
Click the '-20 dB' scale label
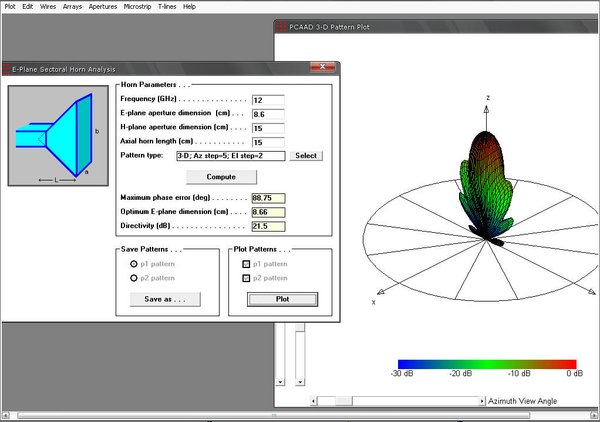460,373
